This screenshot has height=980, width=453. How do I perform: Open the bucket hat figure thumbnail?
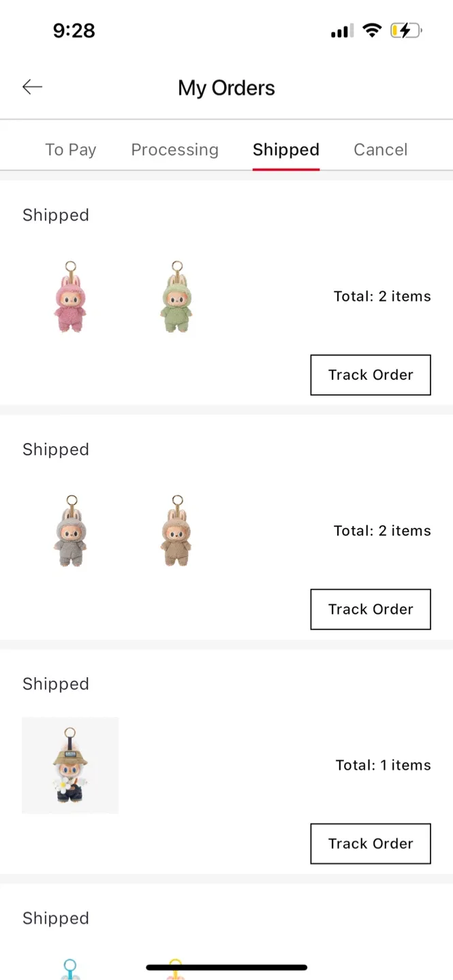tap(70, 765)
